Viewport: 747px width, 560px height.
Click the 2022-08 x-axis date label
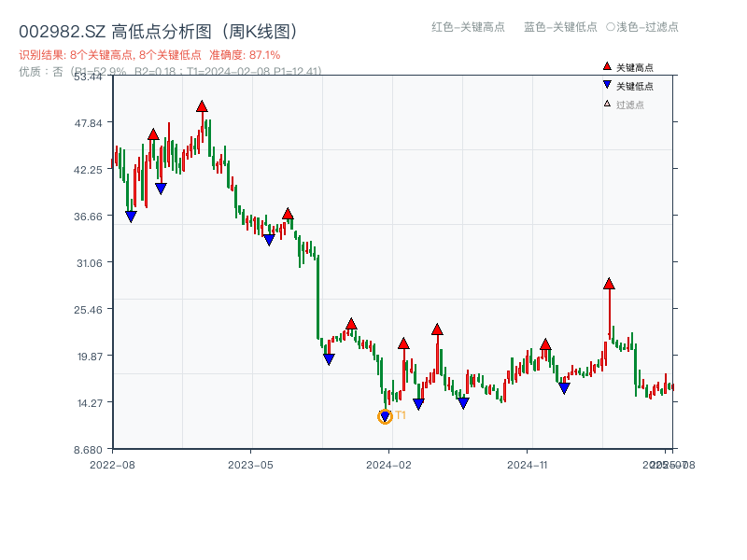pos(112,465)
